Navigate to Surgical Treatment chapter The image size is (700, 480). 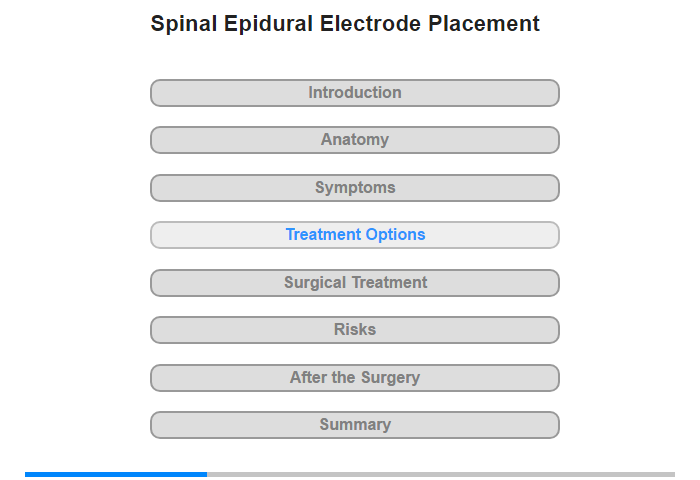coord(354,283)
